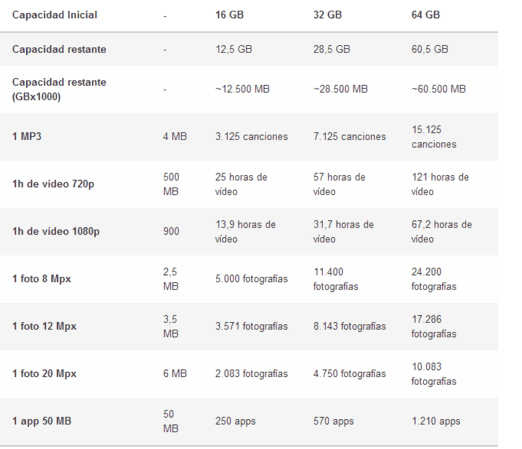Select the '67,2 horas de vídeo' cell
522x449 pixels.
[x=442, y=232]
